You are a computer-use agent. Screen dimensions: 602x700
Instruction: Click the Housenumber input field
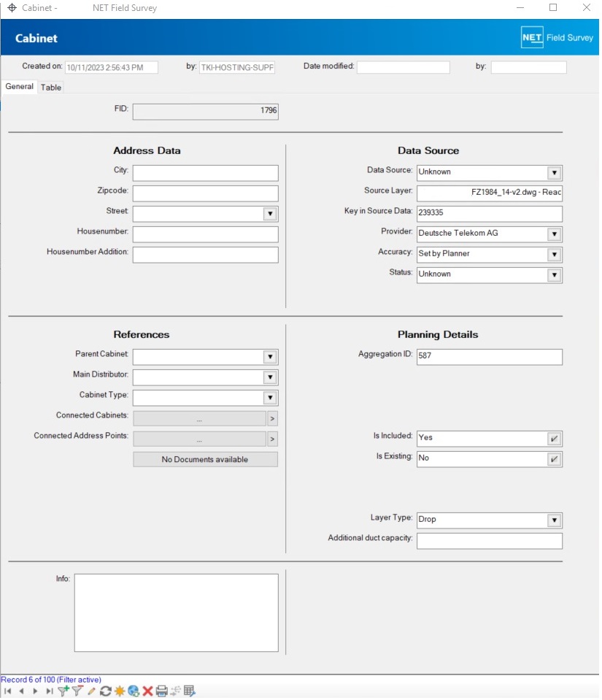click(205, 234)
